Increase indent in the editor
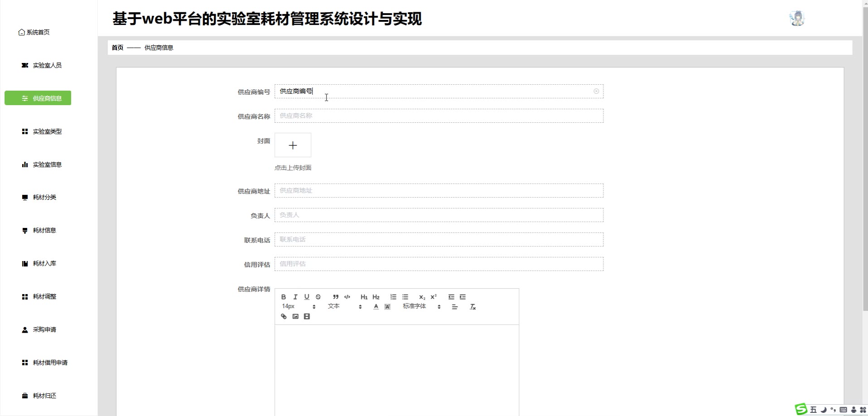 click(463, 297)
